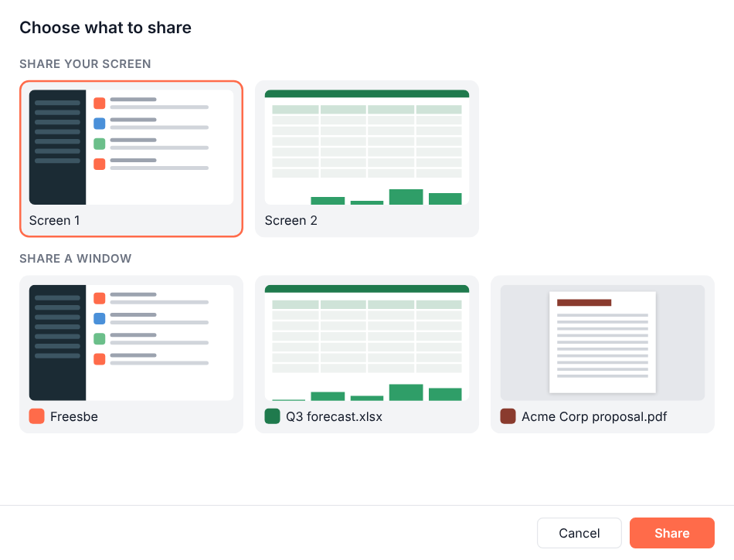Cancel the share dialog
The width and height of the screenshot is (734, 560).
click(579, 533)
